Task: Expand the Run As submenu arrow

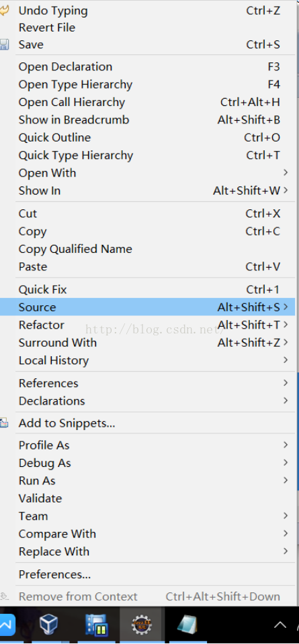Action: coord(286,480)
